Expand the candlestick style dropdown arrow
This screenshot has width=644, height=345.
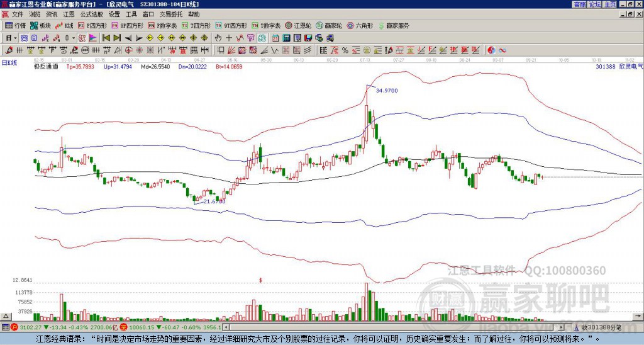[74, 38]
